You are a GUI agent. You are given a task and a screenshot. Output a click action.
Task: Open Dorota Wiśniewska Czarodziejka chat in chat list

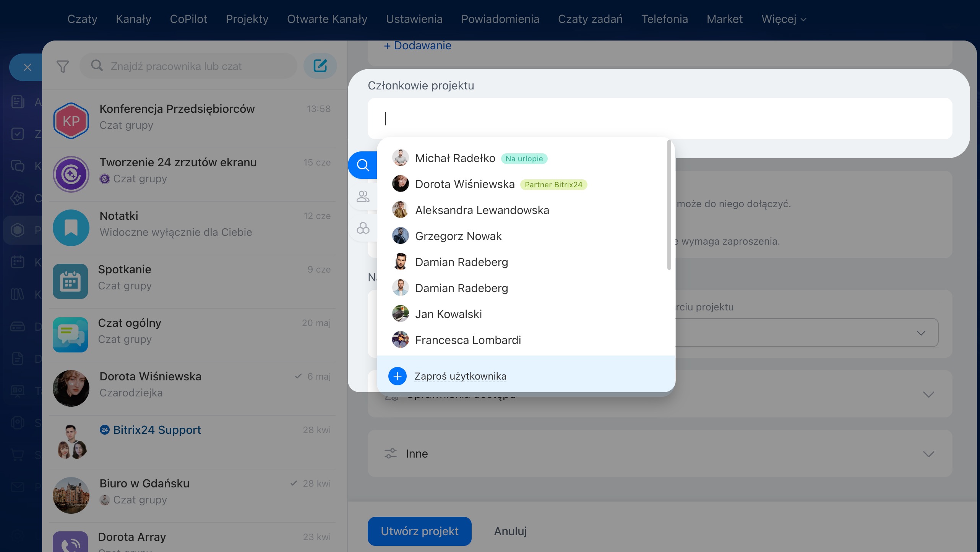pos(192,388)
